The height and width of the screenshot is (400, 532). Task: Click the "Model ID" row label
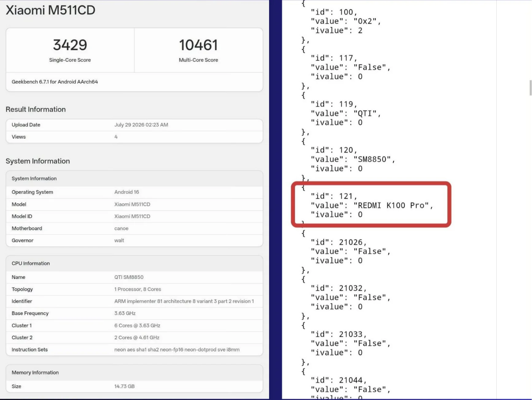pyautogui.click(x=22, y=216)
